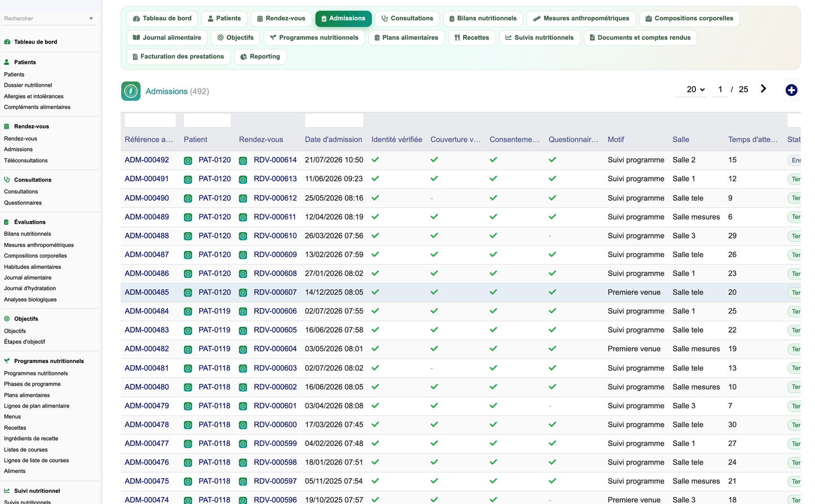Click date cell 14/12/2025 08:05
The width and height of the screenshot is (815, 504).
(334, 293)
